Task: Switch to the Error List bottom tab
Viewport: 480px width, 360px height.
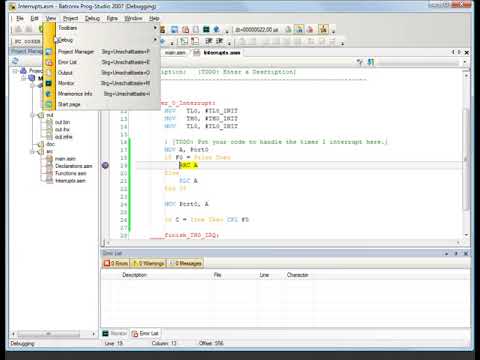Action: 145,333
